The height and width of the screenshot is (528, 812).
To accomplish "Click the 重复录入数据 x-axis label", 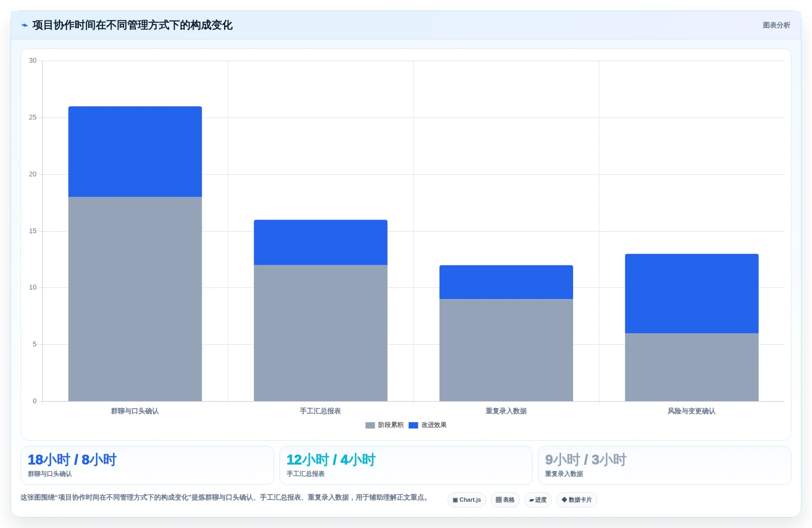I will pyautogui.click(x=506, y=411).
